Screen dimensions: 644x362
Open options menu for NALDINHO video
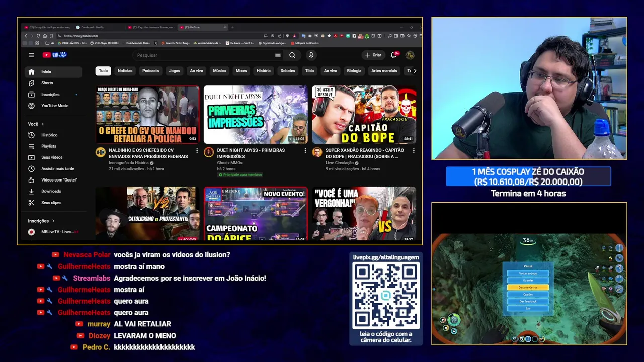click(x=197, y=150)
